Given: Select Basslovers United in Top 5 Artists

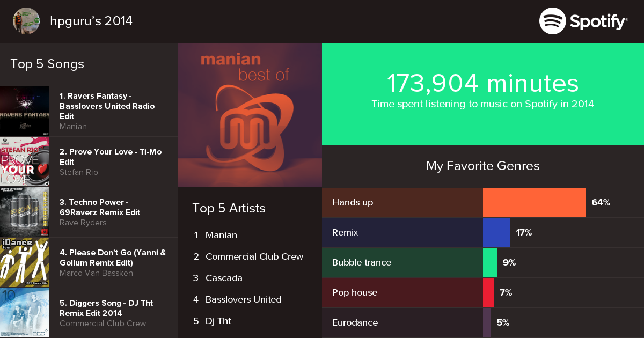Looking at the screenshot, I should click(244, 299).
